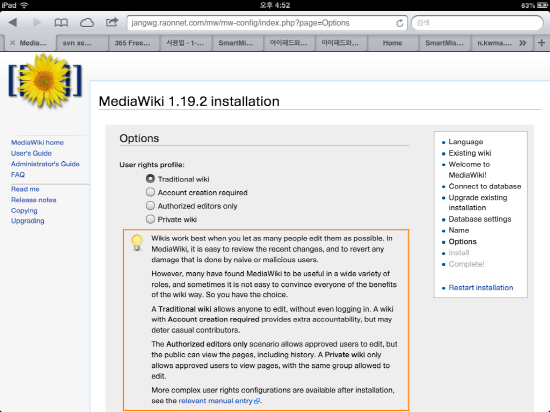Click the greyed Install step
This screenshot has height=412, width=550.
pyautogui.click(x=459, y=253)
